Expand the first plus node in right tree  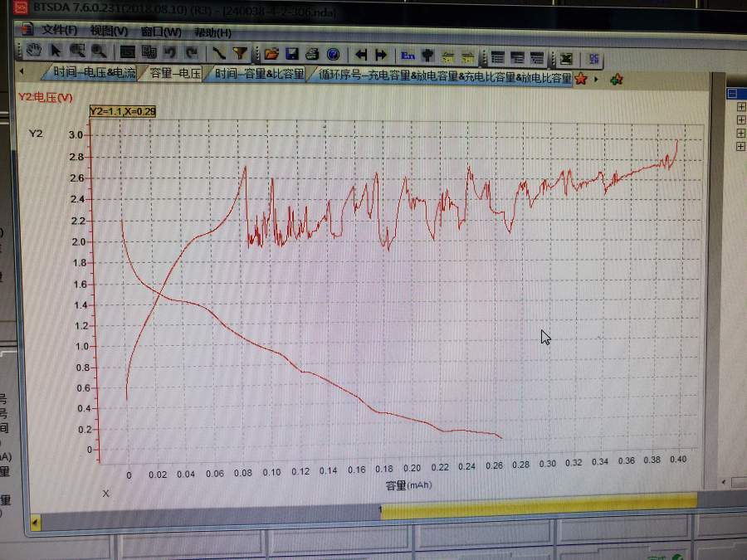click(741, 107)
